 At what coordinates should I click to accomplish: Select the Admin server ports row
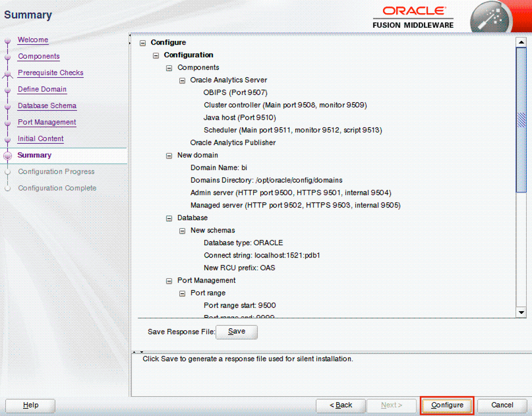point(291,193)
